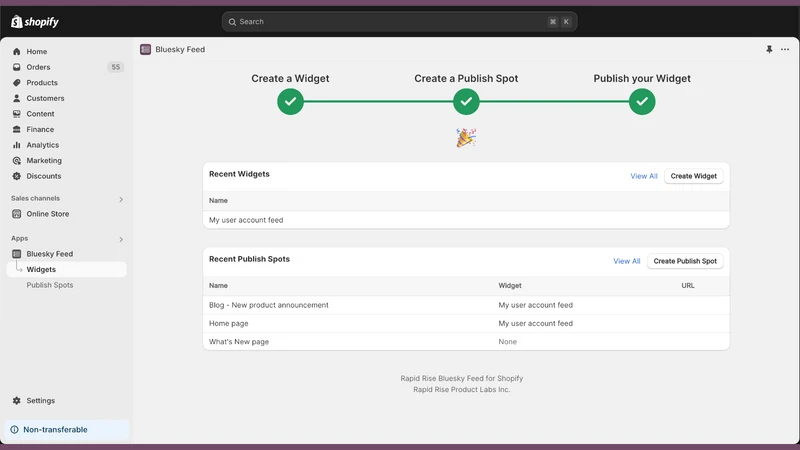The height and width of the screenshot is (450, 800).
Task: Open 'Blog - New product announcement' row
Action: (x=466, y=305)
